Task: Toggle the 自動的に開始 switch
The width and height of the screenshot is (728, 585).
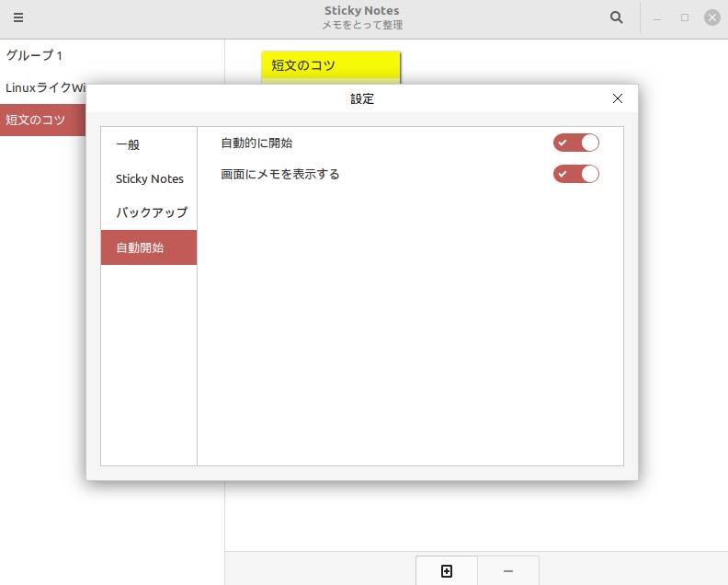Action: [x=576, y=143]
